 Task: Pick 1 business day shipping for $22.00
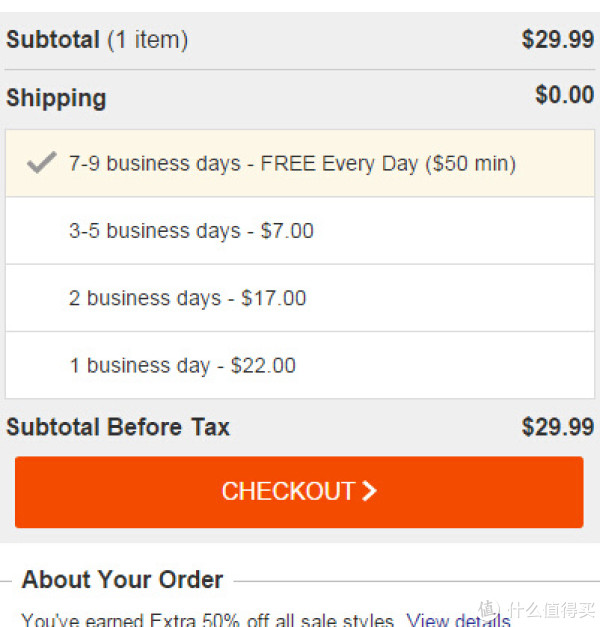click(300, 365)
